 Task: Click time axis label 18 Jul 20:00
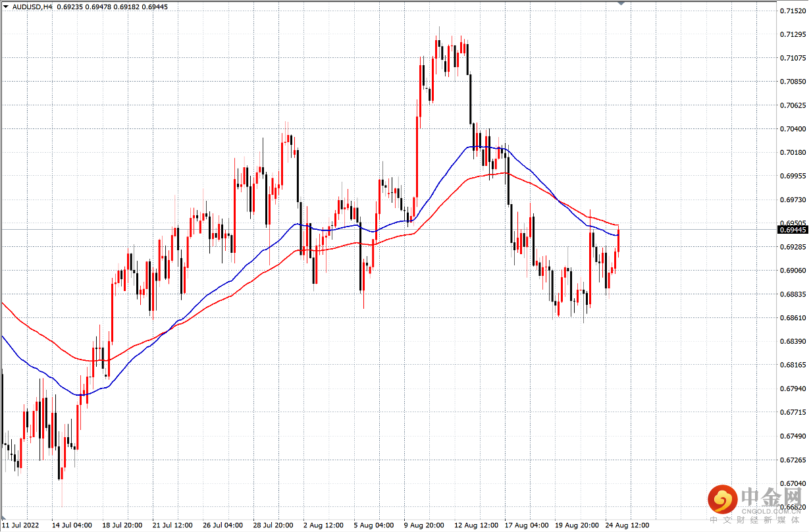123,525
